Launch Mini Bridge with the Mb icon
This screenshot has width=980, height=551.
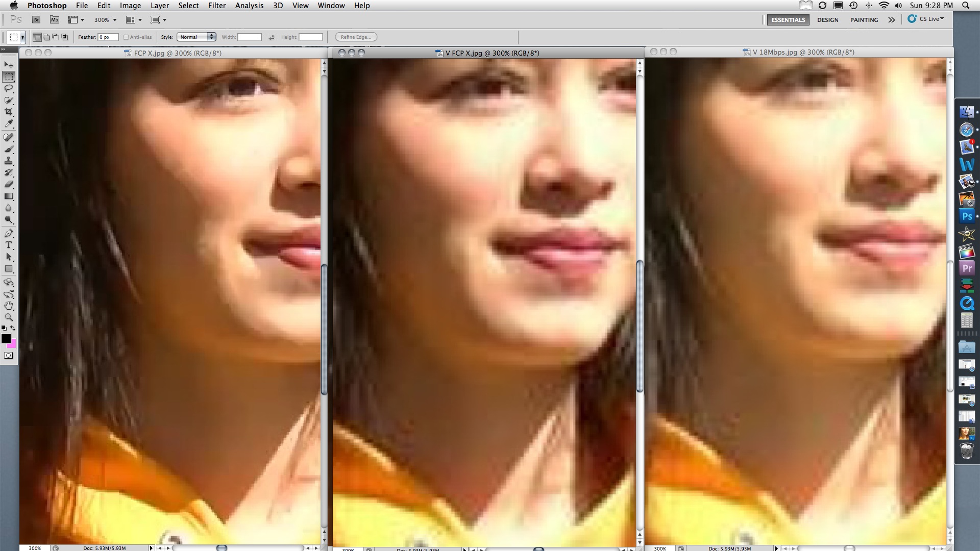[55, 20]
